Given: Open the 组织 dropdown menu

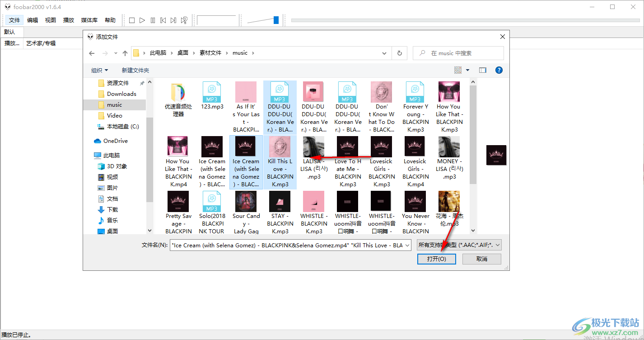Looking at the screenshot, I should tap(100, 70).
